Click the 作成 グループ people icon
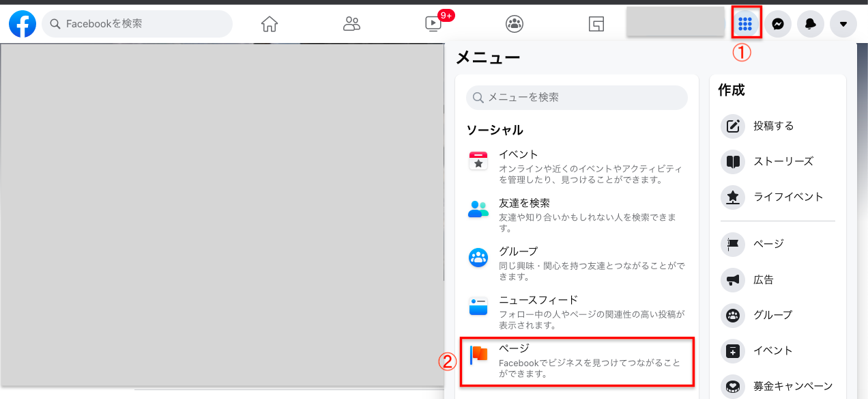The width and height of the screenshot is (868, 399). coord(733,315)
